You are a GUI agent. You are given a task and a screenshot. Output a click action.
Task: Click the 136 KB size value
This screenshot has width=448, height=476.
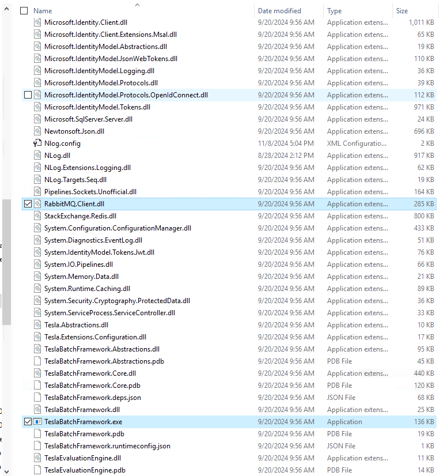pyautogui.click(x=424, y=422)
